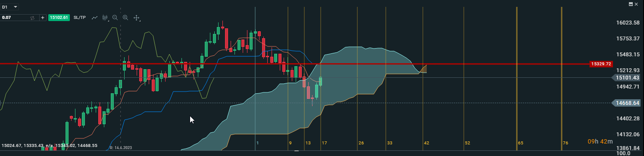Screen dimensions: 644x156
Task: Open the D1 timeframe dropdown
Action: coord(9,7)
